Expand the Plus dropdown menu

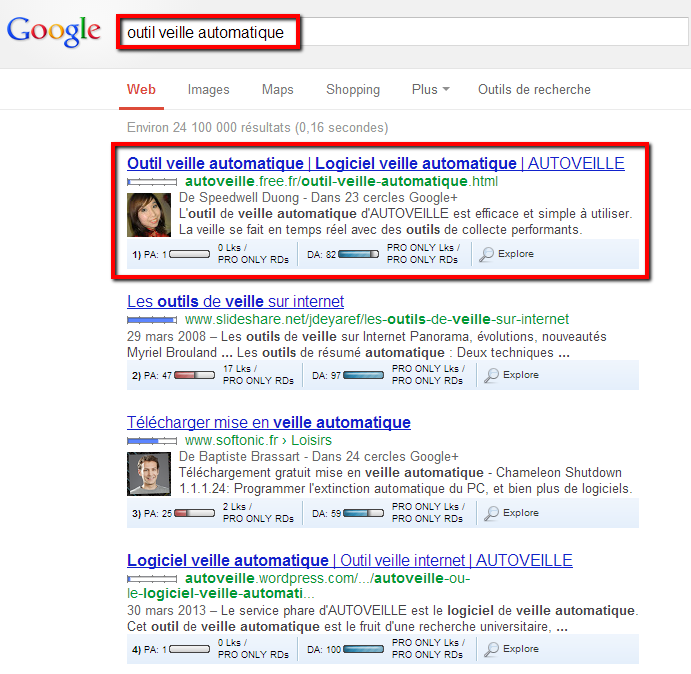tap(430, 90)
